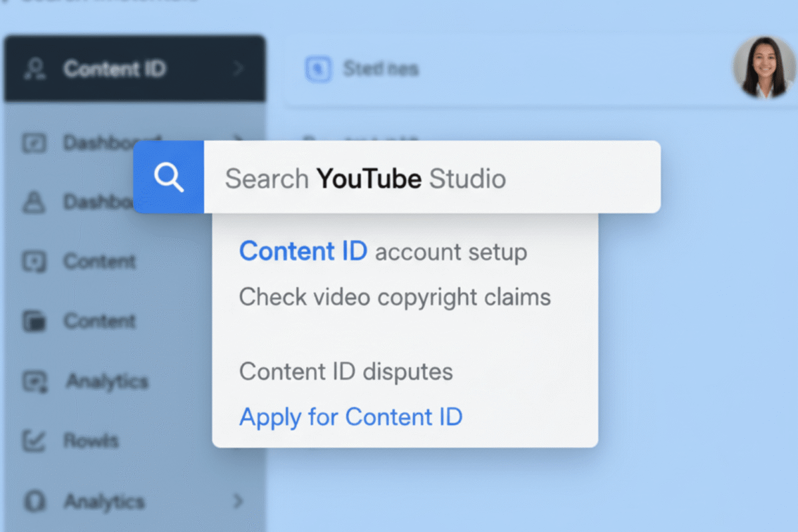Open the Content videos icon
Screen dimensions: 798x532
(35, 261)
